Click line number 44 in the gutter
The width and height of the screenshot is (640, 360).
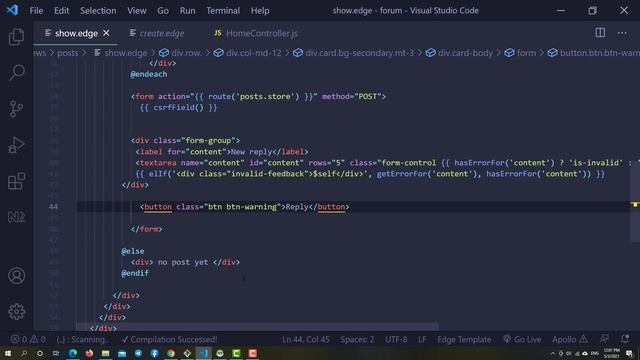tap(53, 207)
